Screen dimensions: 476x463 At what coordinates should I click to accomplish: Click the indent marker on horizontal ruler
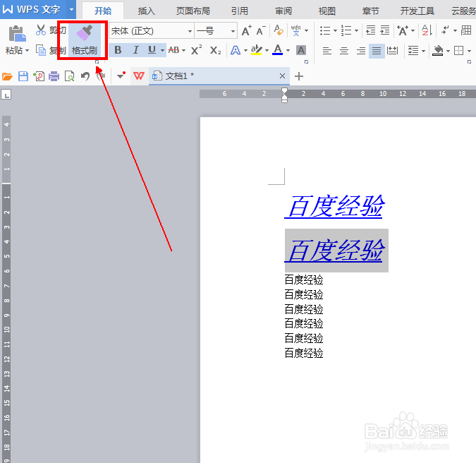(284, 95)
